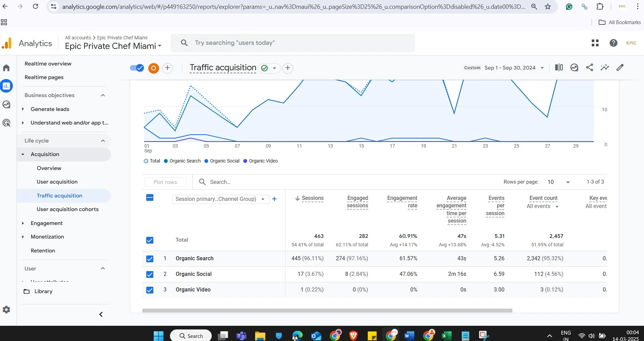The image size is (644, 341).
Task: Open User acquisition report
Action: point(57,182)
